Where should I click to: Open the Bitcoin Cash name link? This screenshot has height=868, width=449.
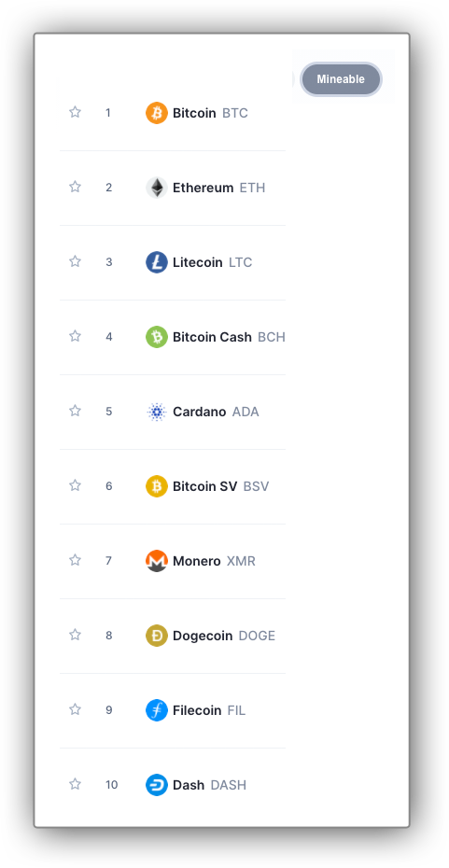[212, 337]
